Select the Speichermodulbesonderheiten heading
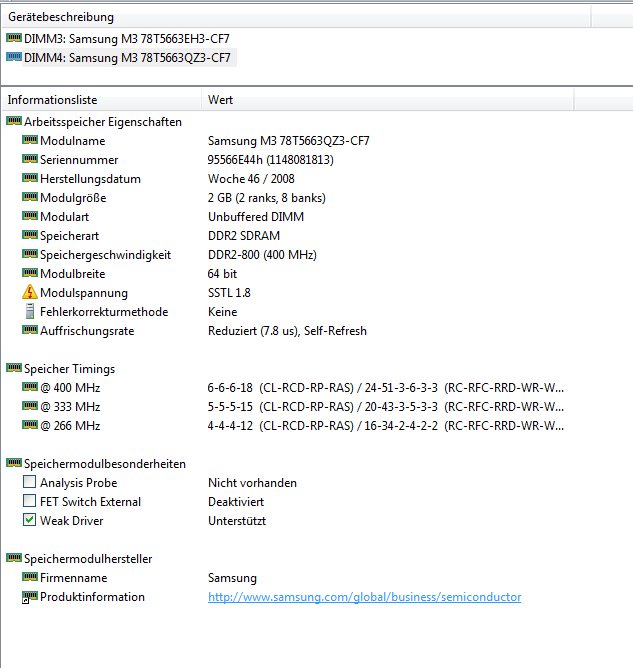The image size is (633, 668). [105, 464]
